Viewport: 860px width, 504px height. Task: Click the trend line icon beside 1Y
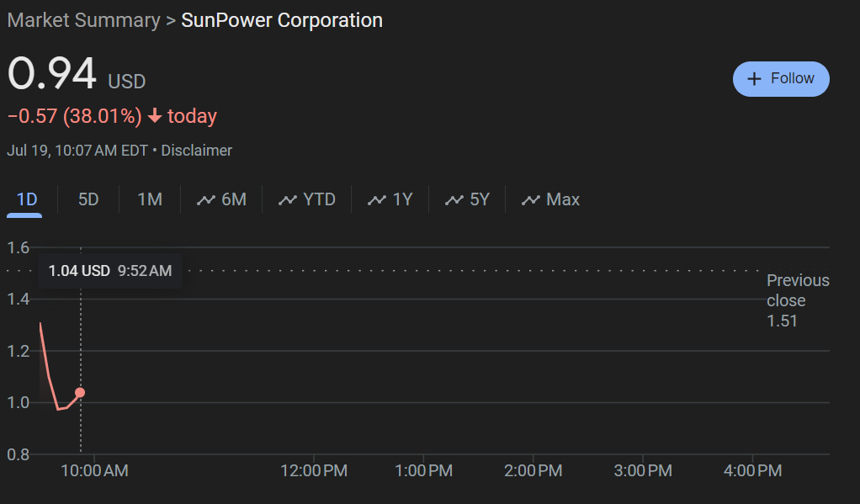click(377, 200)
